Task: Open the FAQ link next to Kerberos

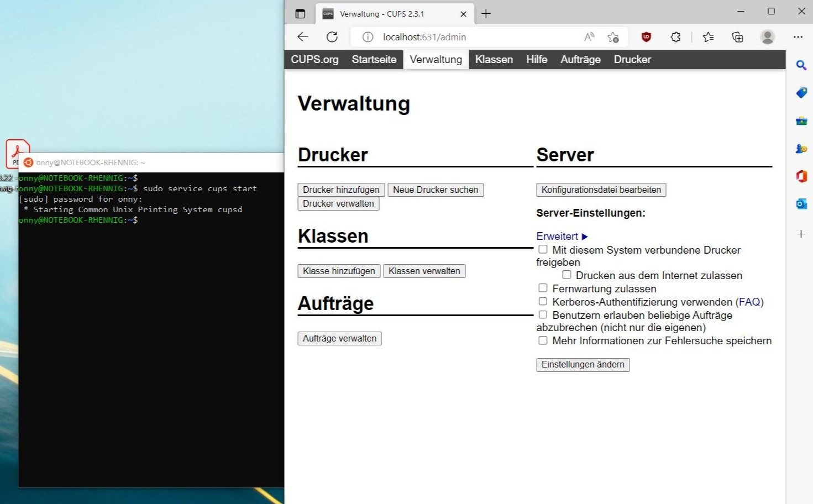Action: [x=750, y=302]
